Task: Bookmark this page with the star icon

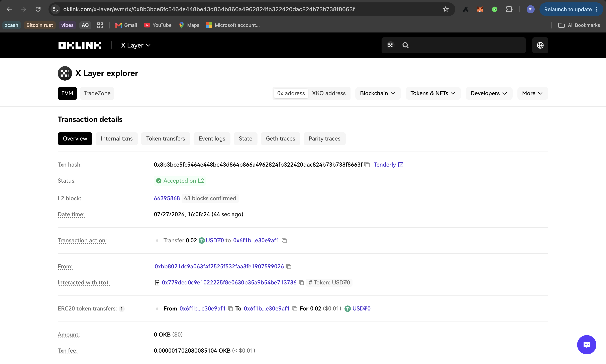Action: pyautogui.click(x=445, y=9)
